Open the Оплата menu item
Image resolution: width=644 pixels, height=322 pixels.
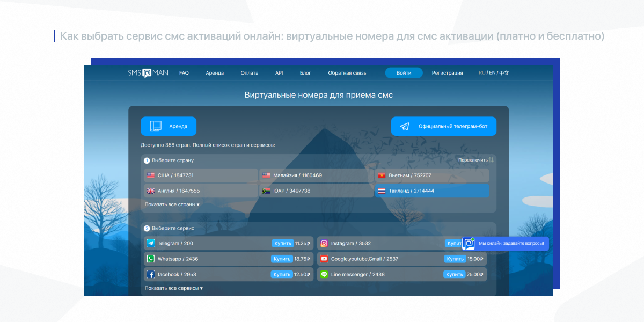coord(250,73)
